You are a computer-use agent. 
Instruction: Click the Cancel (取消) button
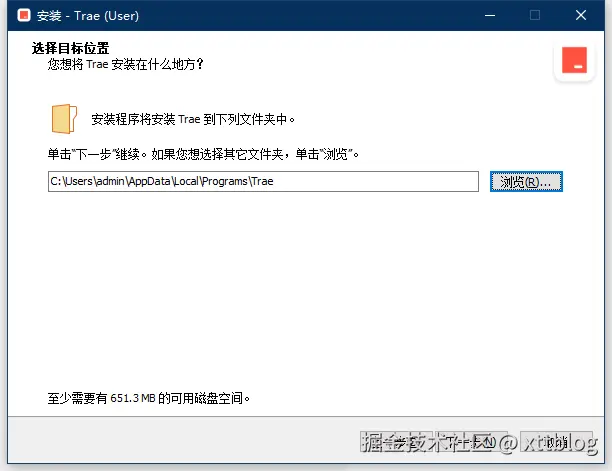[556, 442]
